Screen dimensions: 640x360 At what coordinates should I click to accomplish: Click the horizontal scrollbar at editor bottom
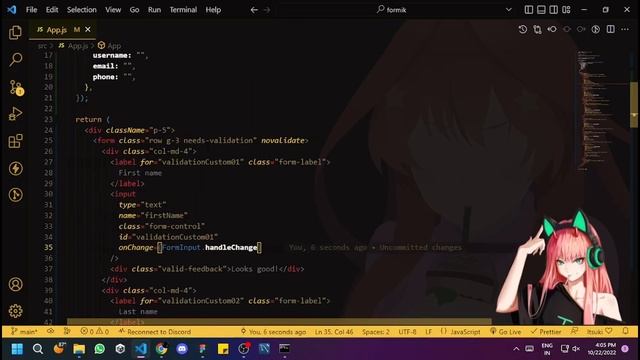(x=280, y=322)
